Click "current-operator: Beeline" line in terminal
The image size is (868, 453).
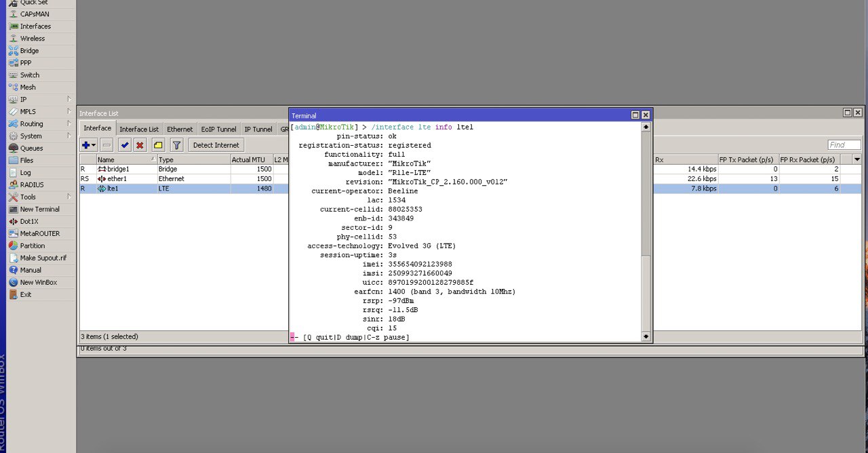point(365,191)
